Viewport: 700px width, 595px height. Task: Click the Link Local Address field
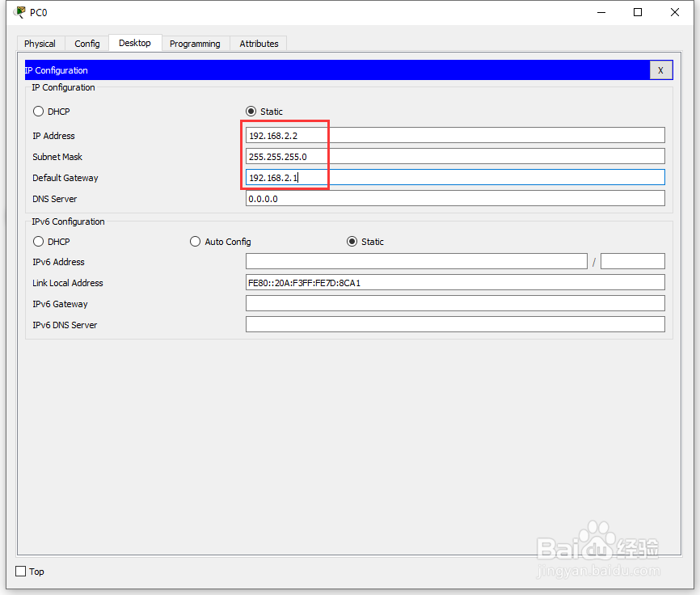(x=455, y=282)
